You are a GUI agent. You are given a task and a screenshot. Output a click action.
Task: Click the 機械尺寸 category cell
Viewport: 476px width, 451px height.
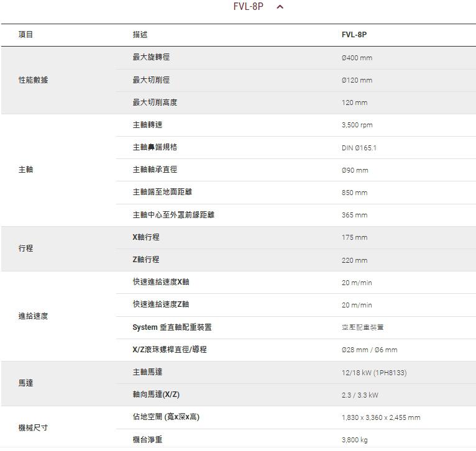33,428
